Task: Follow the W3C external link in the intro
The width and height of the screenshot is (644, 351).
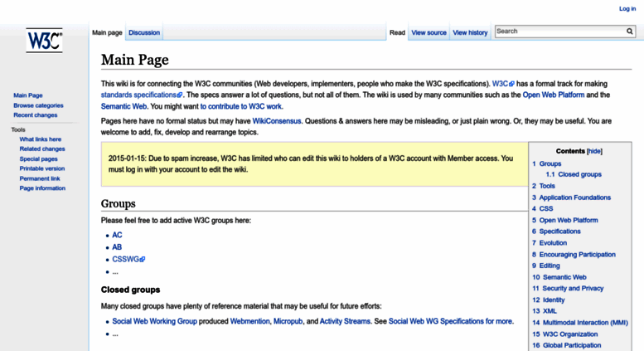Action: [503, 84]
